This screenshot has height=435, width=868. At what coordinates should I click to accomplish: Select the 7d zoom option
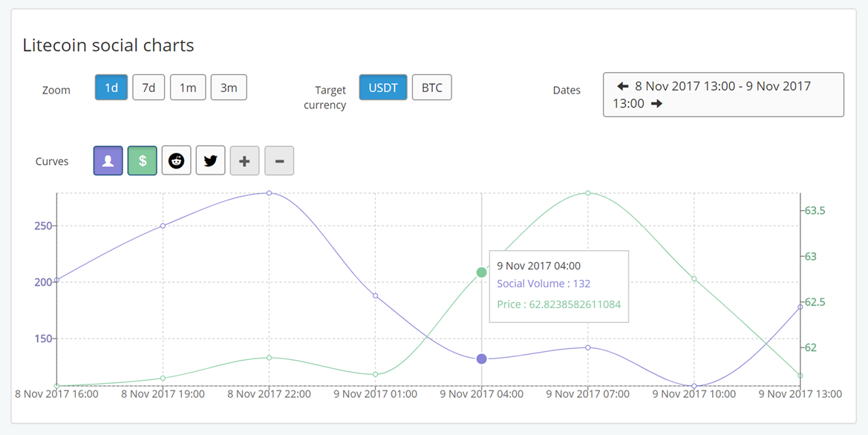click(149, 88)
